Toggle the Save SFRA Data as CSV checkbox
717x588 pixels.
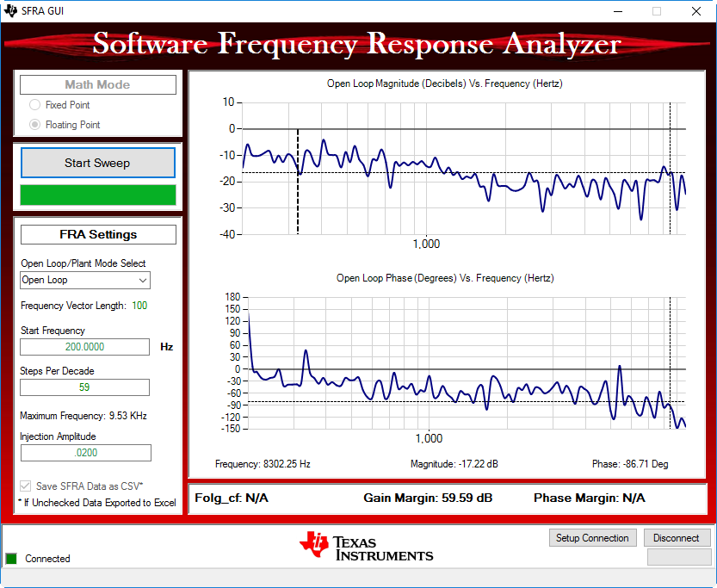[x=26, y=486]
